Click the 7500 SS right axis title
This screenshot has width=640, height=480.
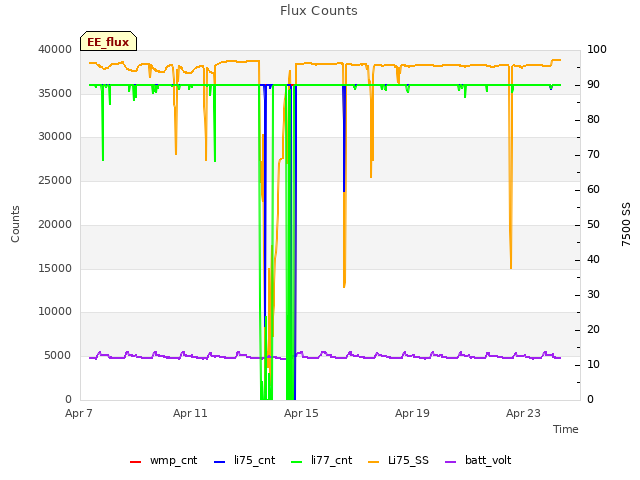[x=626, y=224]
